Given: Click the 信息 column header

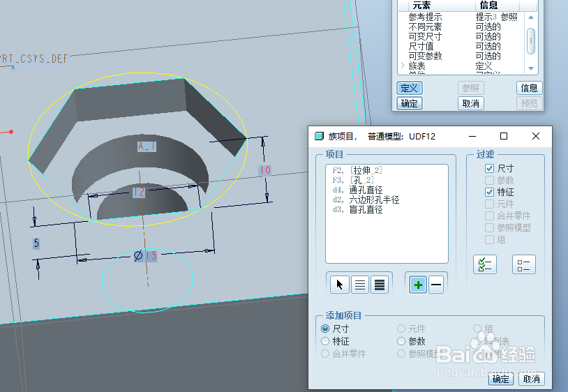Looking at the screenshot, I should point(498,6).
